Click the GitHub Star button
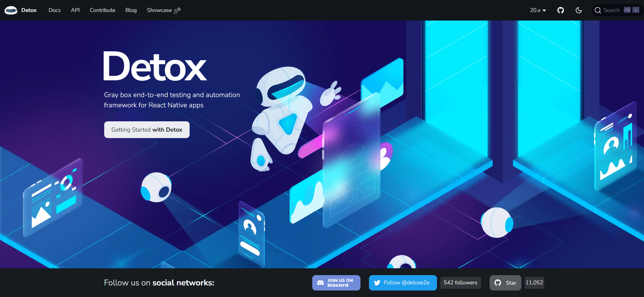This screenshot has height=297, width=644. (x=505, y=283)
